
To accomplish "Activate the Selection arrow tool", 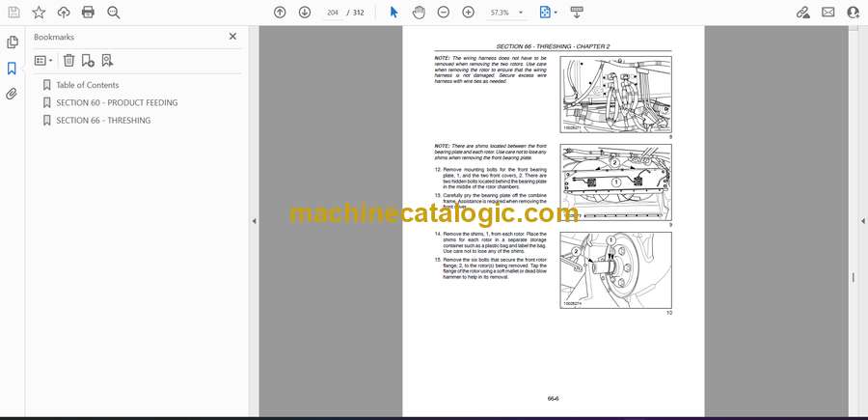I will pos(393,13).
